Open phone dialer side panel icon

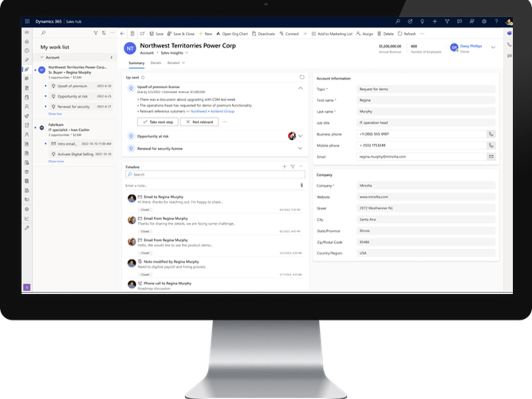click(x=509, y=45)
